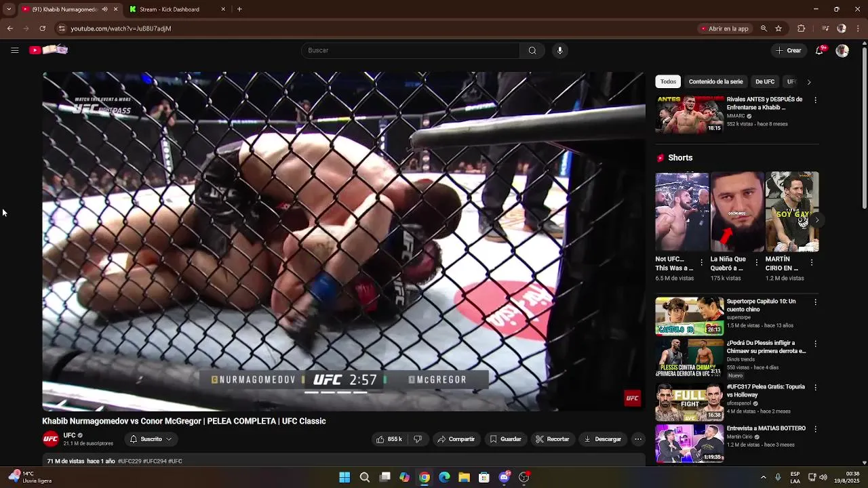This screenshot has height=488, width=868.
Task: Open Chrome extensions puzzle icon
Action: point(801,28)
